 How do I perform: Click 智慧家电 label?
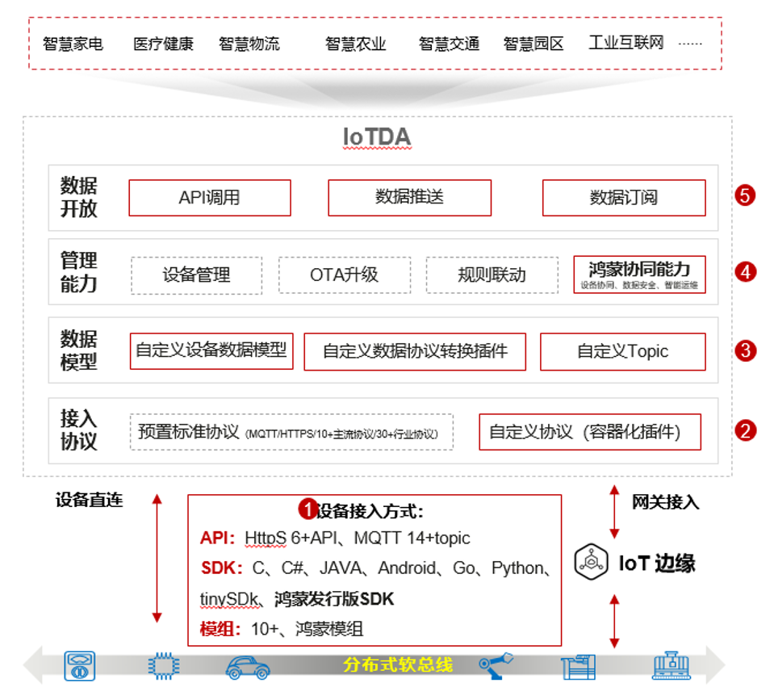[x=73, y=44]
